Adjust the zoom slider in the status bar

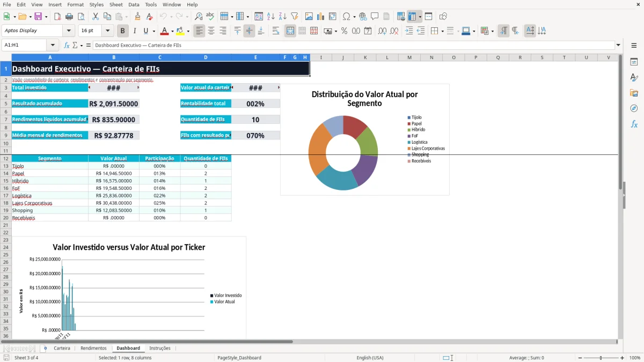[601, 358]
